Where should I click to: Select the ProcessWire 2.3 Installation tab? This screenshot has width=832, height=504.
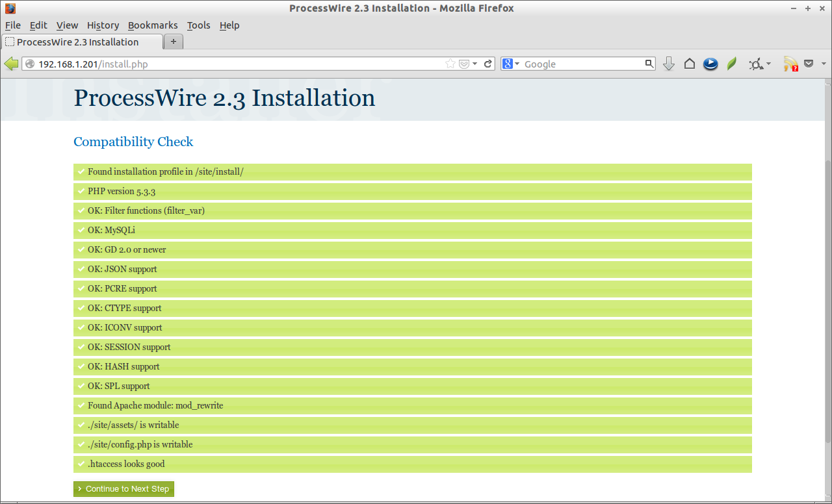(x=82, y=42)
